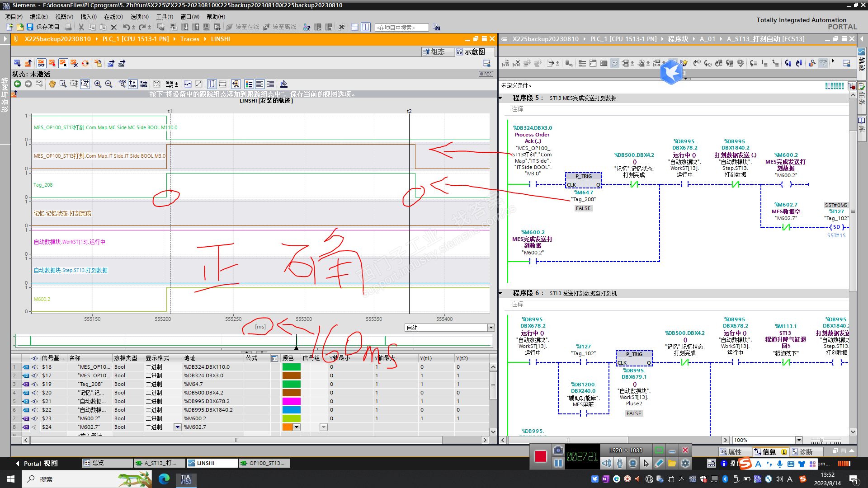Image resolution: width=868 pixels, height=488 pixels.
Task: Open the Portal 视图 link
Action: [41, 463]
